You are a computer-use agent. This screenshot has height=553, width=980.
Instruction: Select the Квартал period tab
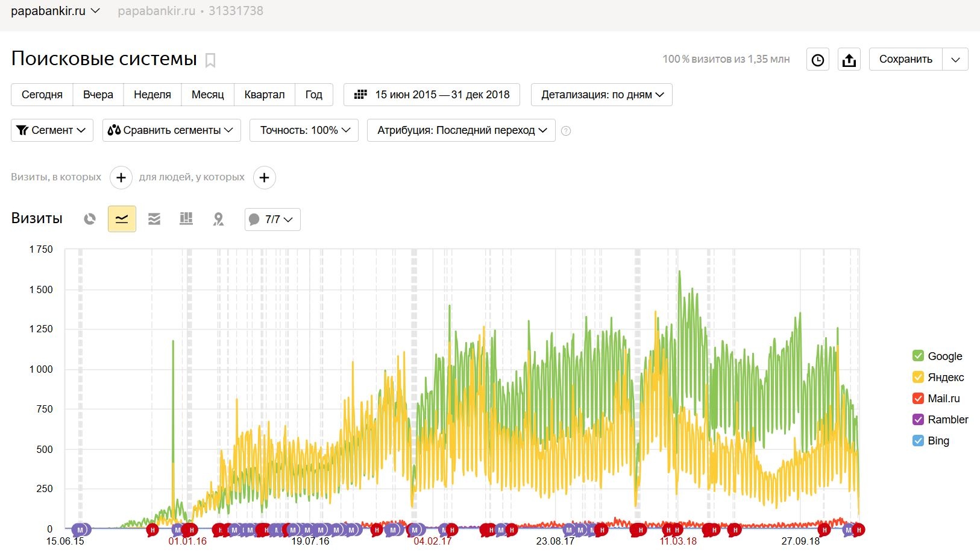pyautogui.click(x=265, y=95)
